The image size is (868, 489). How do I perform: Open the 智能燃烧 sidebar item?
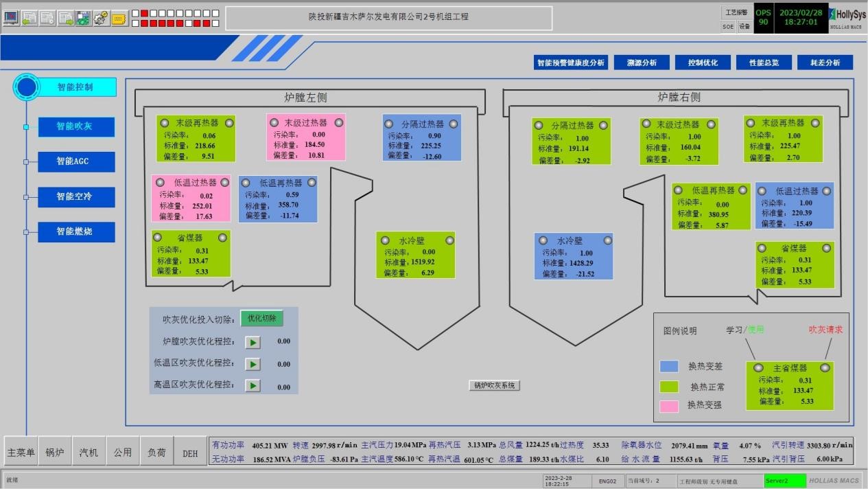click(x=75, y=231)
